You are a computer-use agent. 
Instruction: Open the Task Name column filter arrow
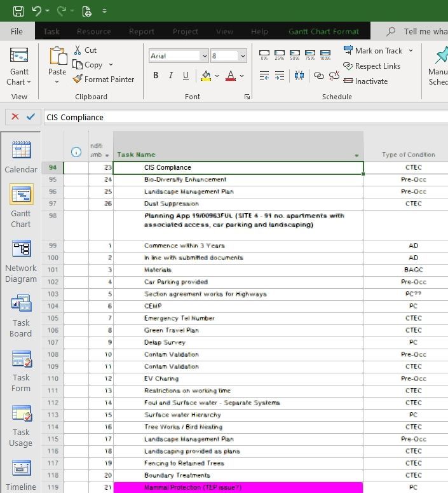click(x=356, y=155)
